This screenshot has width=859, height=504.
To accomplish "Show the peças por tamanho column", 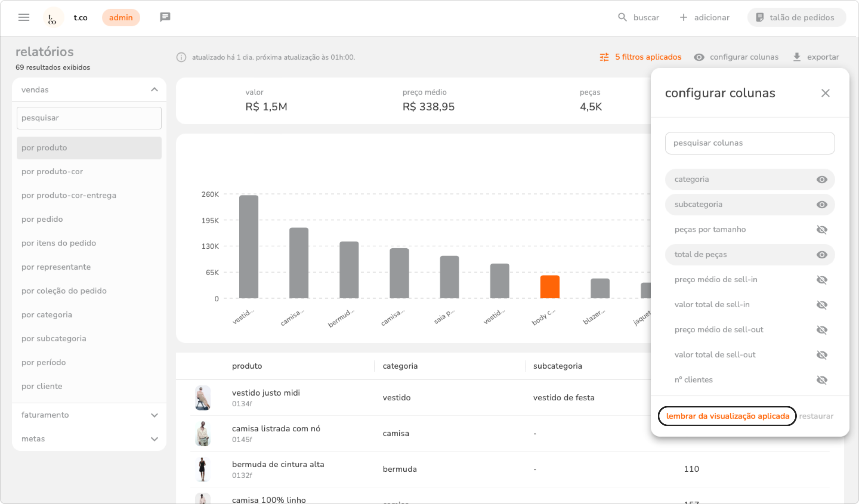I will coord(822,230).
